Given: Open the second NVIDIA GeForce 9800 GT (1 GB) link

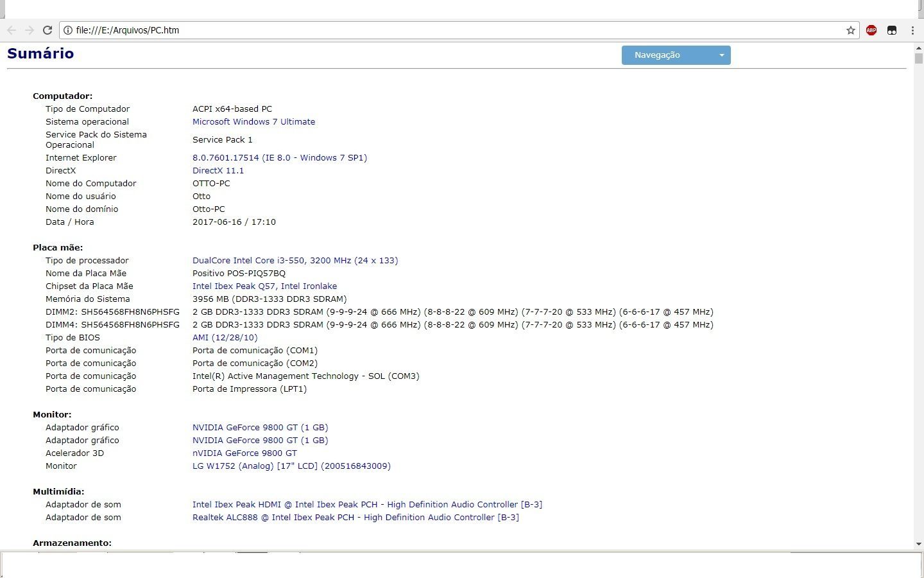Looking at the screenshot, I should [x=260, y=441].
